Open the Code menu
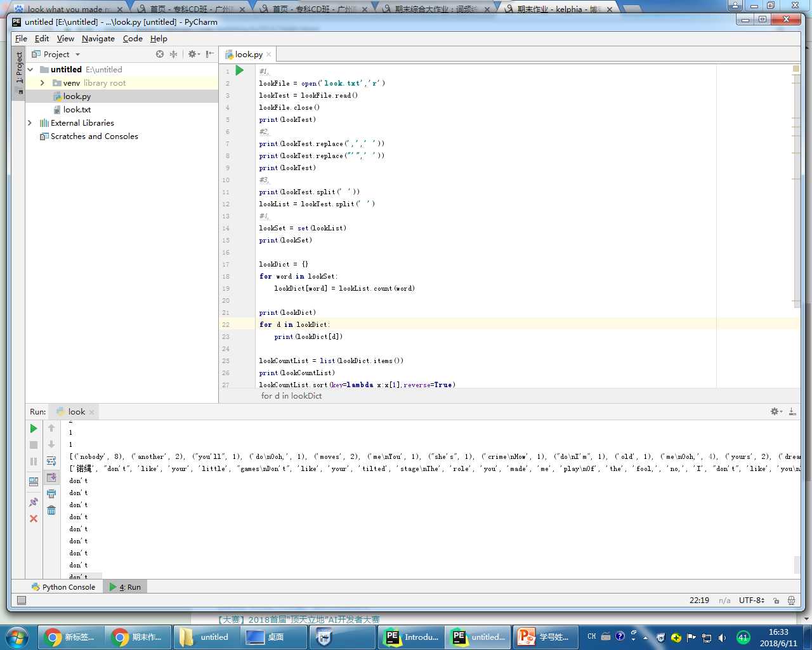 click(133, 39)
